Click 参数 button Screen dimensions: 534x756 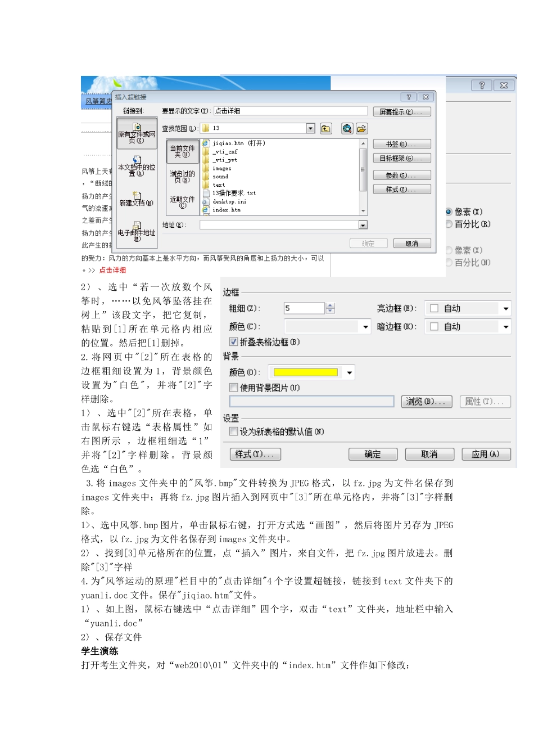[402, 175]
